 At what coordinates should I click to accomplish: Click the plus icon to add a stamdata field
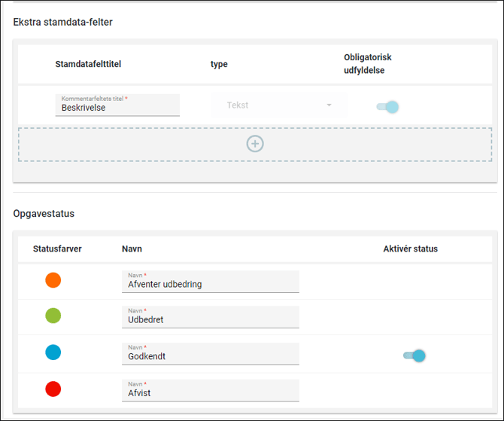coord(255,144)
